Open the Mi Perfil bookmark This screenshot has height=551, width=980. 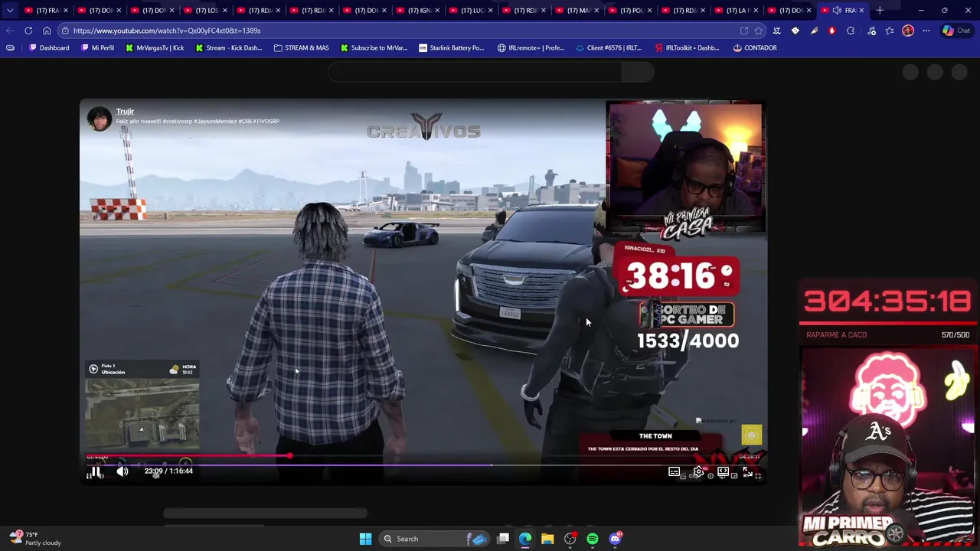pyautogui.click(x=97, y=47)
